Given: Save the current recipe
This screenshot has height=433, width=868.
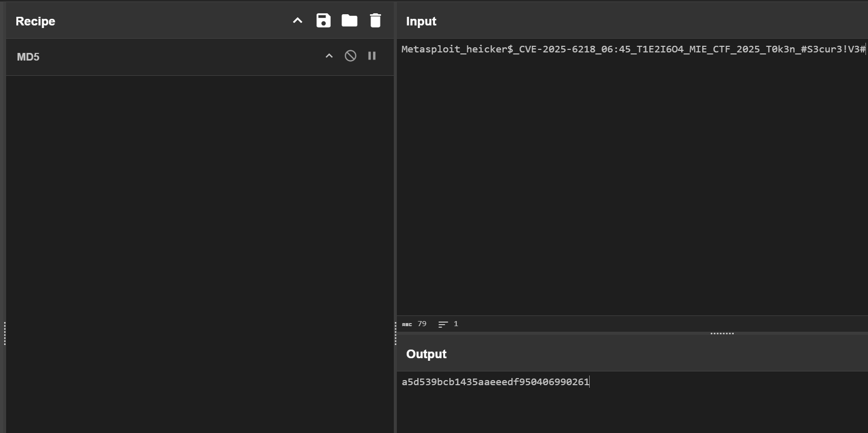Looking at the screenshot, I should 324,21.
